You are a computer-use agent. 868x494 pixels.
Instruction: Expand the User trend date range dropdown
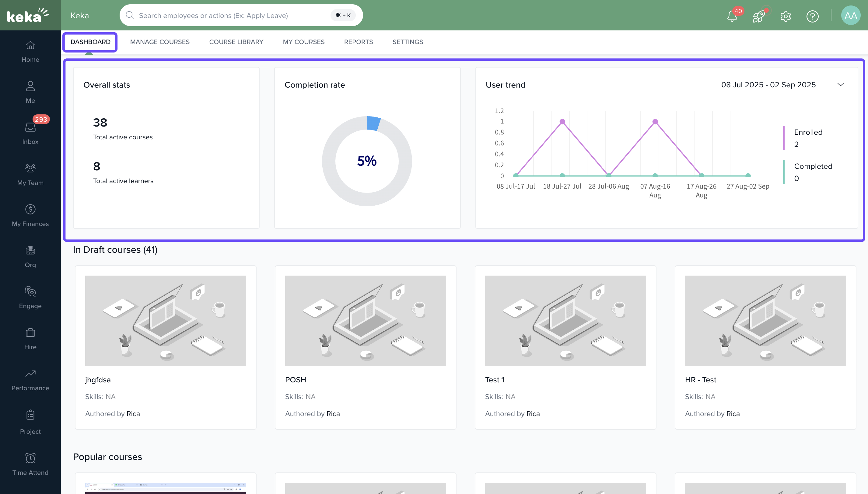[x=840, y=85]
